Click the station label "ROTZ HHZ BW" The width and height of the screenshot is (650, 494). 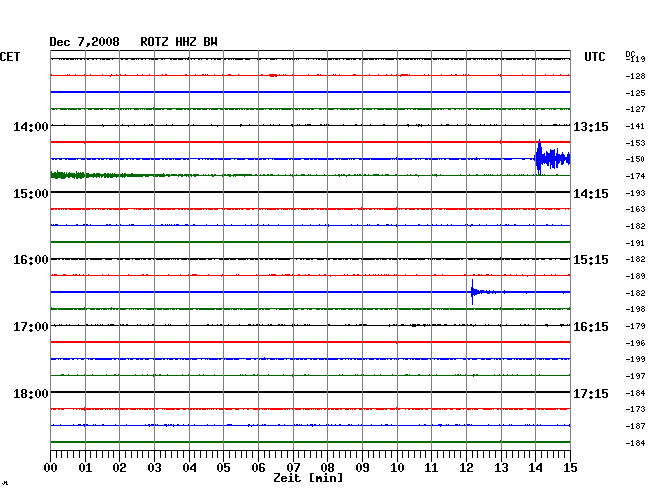(179, 42)
